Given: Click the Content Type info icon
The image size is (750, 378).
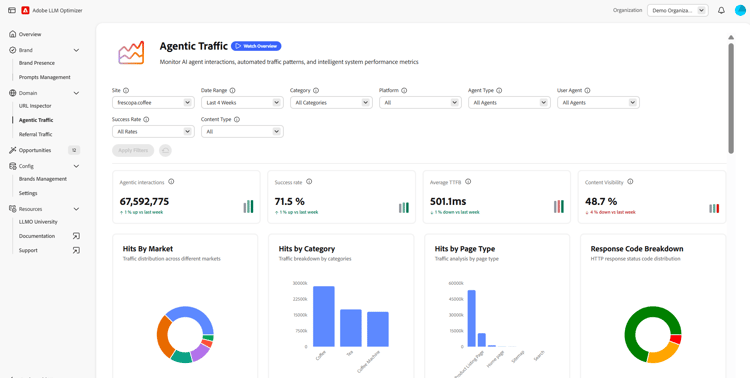Looking at the screenshot, I should 237,120.
